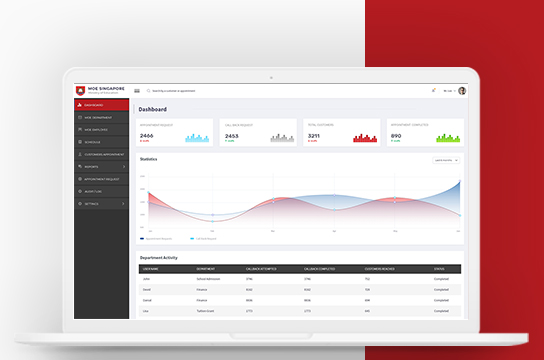Expand the Settings submenu chevron
Screen dimensions: 544x360
pos(123,204)
